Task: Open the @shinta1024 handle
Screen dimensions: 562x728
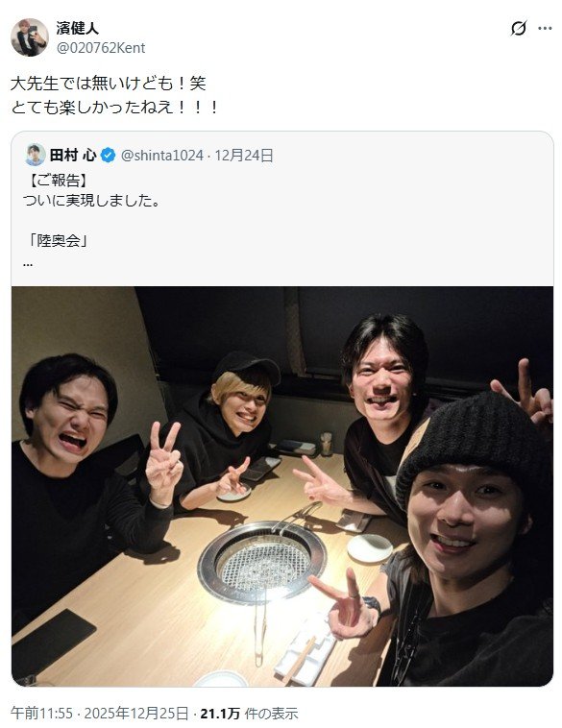Action: pos(162,156)
